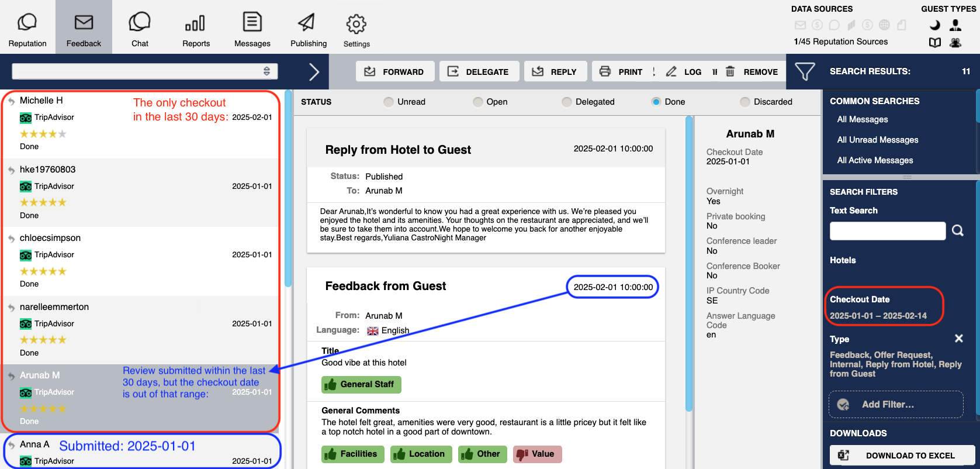980x469 pixels.
Task: Remove the Type filter with X
Action: [958, 339]
